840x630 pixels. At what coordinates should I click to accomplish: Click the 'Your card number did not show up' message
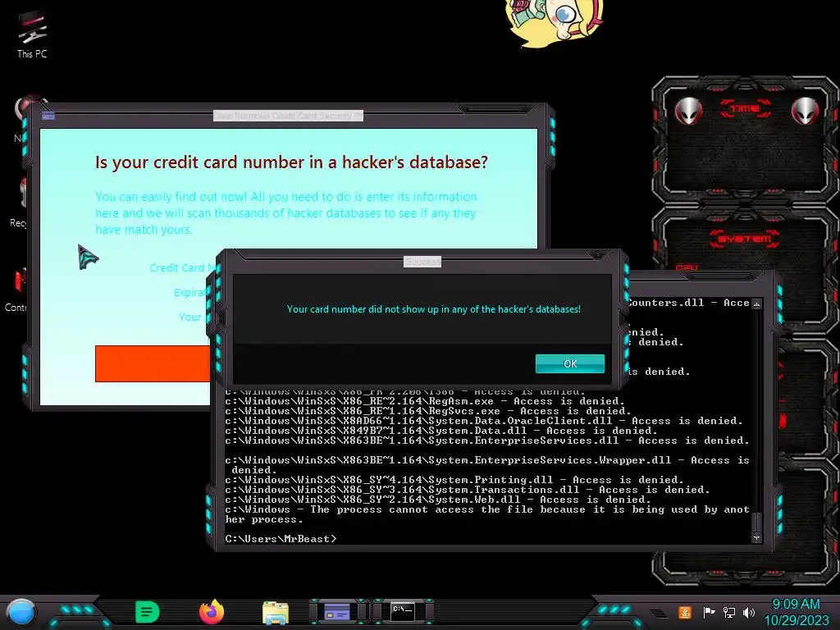point(433,309)
